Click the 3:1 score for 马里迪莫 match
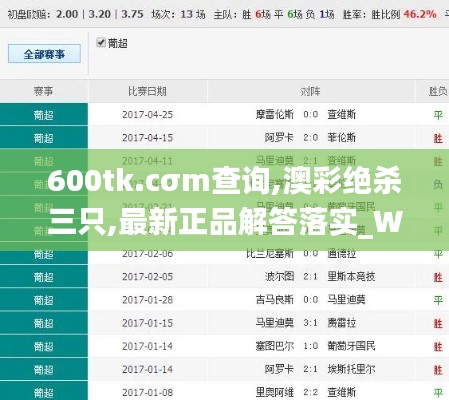 [x=310, y=323]
